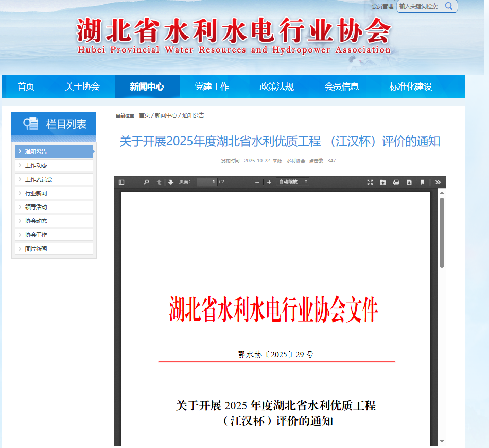489x448 pixels.
Task: Switch to the 新闻中心 navigation tab
Action: click(147, 87)
